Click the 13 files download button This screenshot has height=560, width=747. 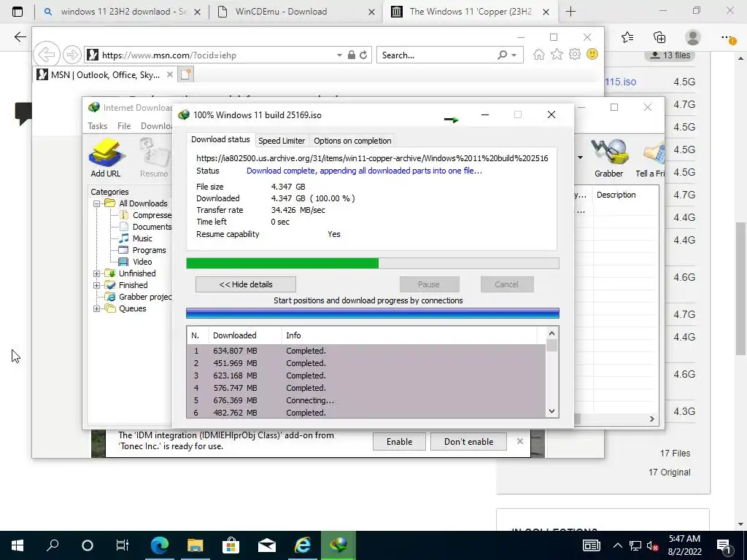coord(670,55)
